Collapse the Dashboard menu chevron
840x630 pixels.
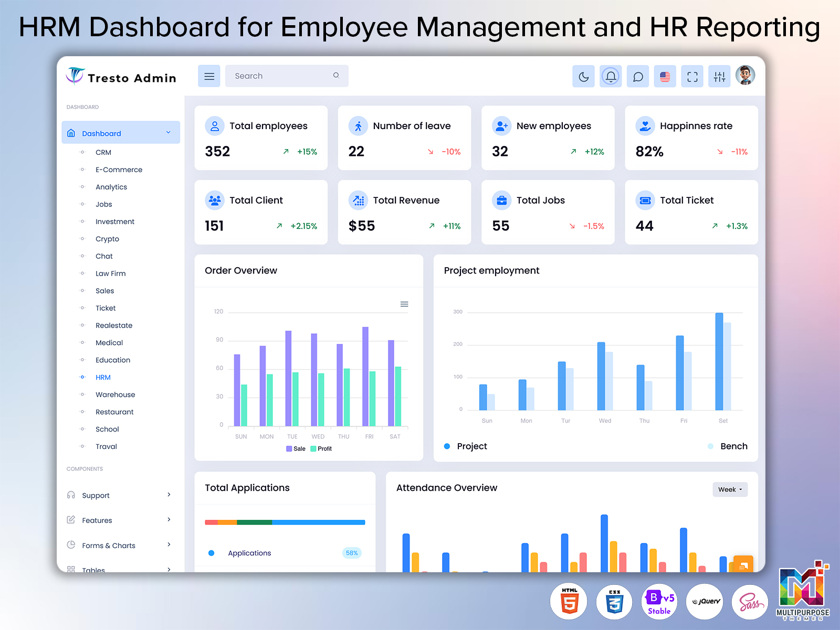[169, 132]
